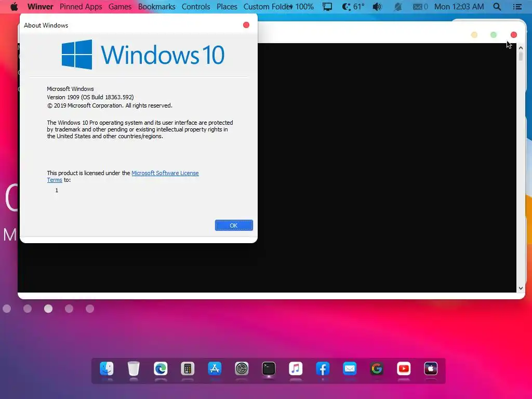Click the console window scrollbar down arrow
Screen dimensions: 532x399
521,288
